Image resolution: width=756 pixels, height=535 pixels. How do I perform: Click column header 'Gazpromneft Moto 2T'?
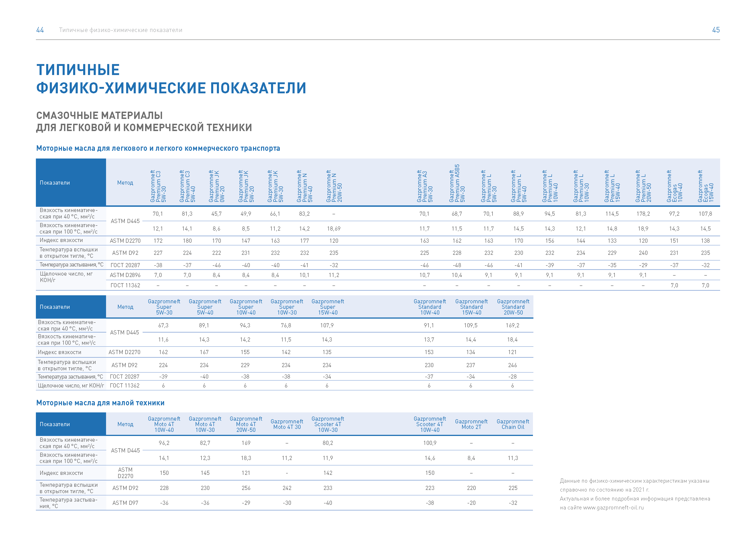point(471,424)
